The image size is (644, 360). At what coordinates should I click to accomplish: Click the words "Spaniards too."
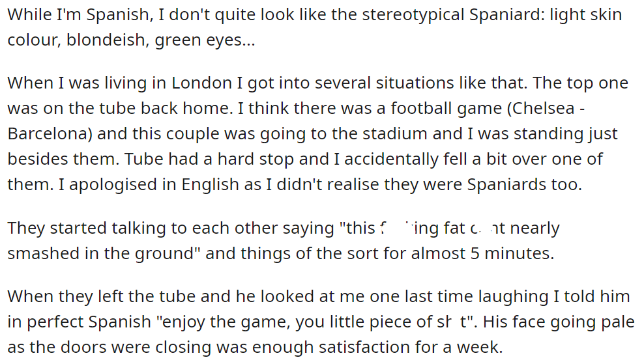click(525, 185)
